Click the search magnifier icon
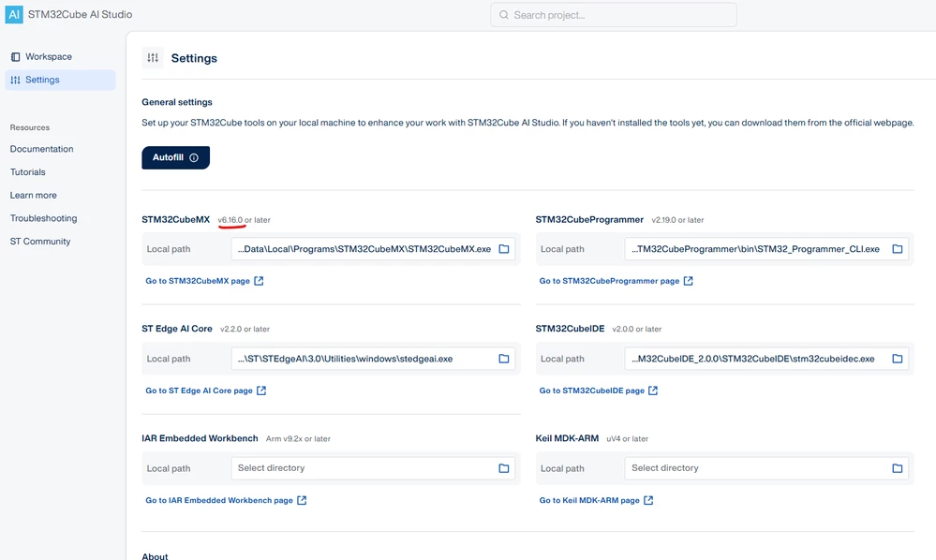This screenshot has width=936, height=560. click(x=504, y=15)
